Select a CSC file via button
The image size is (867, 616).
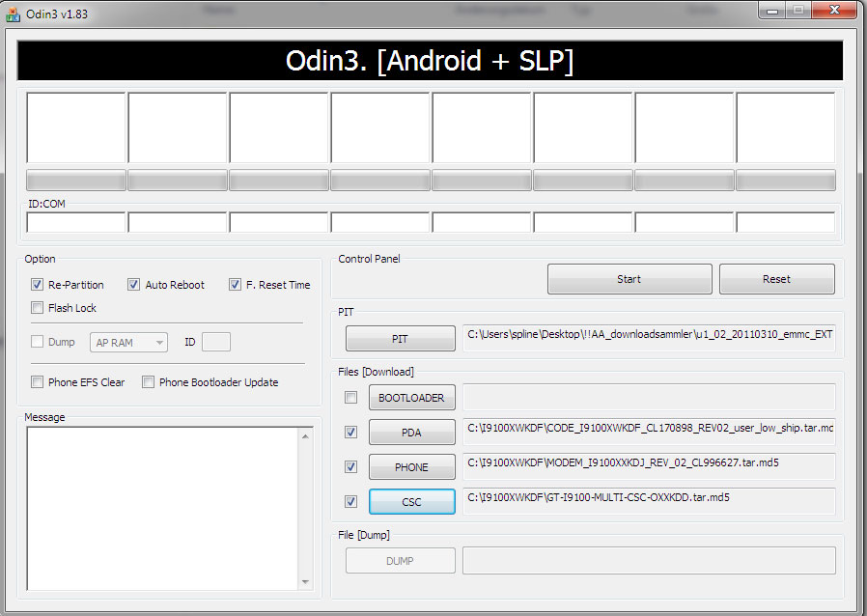(411, 502)
